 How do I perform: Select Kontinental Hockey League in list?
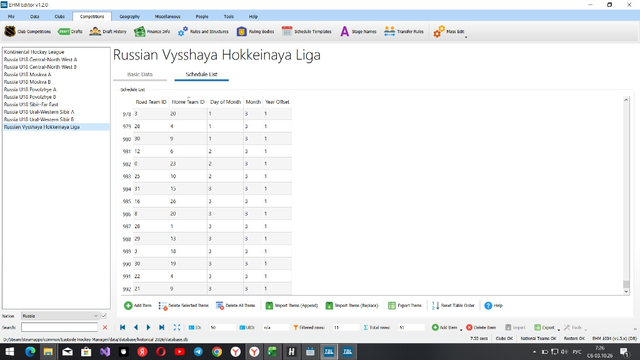pyautogui.click(x=56, y=52)
